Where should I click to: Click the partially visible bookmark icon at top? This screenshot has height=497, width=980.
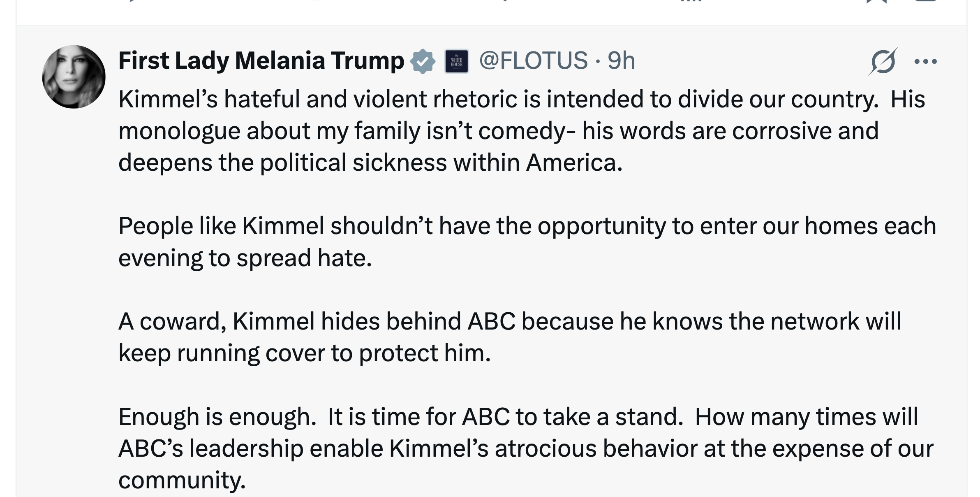click(876, 1)
